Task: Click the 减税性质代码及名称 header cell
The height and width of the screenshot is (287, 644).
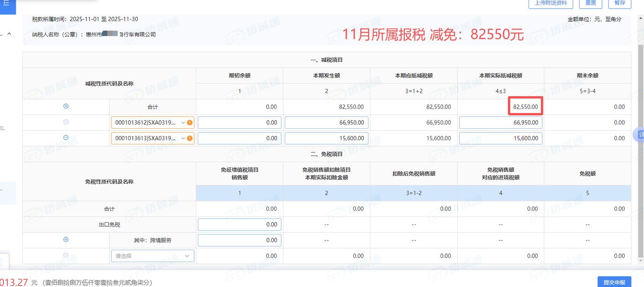Action: coord(109,83)
